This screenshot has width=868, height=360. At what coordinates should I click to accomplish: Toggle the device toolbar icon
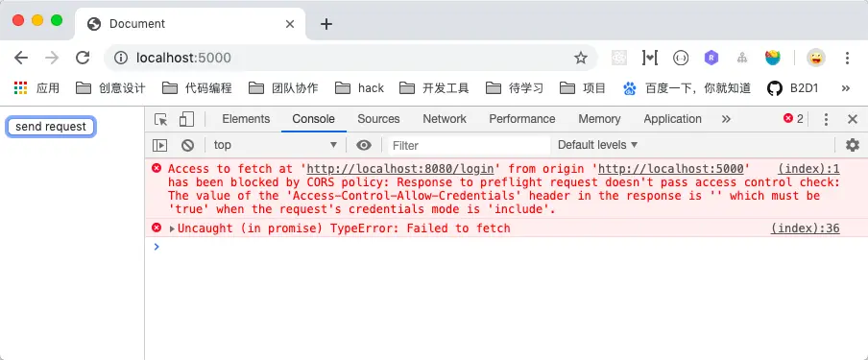[x=186, y=119]
